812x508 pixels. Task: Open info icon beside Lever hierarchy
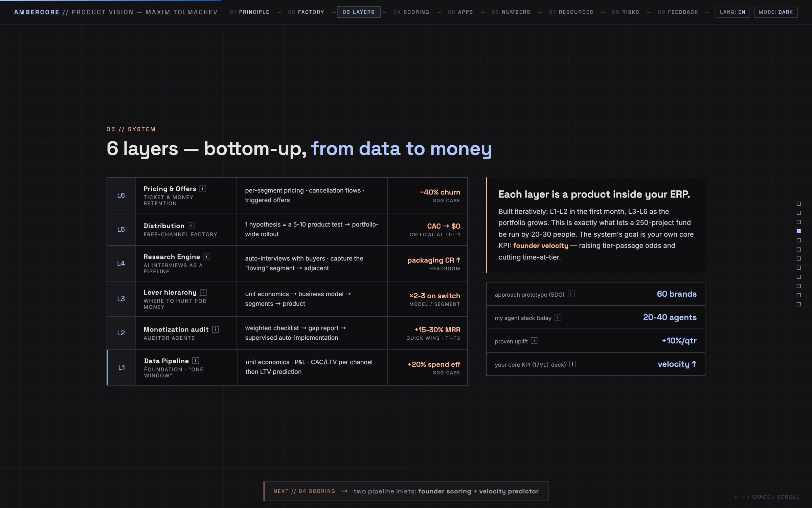click(203, 292)
